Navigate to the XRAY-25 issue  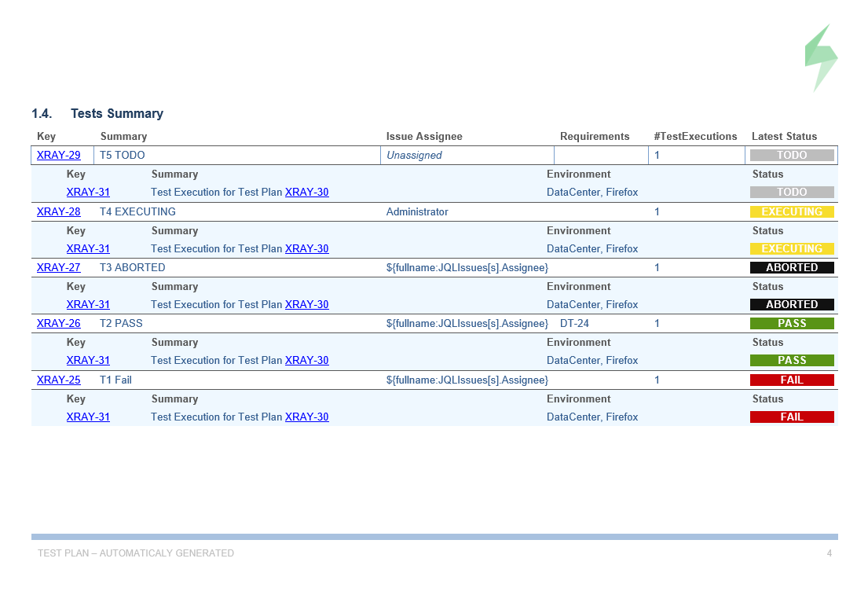tap(59, 380)
